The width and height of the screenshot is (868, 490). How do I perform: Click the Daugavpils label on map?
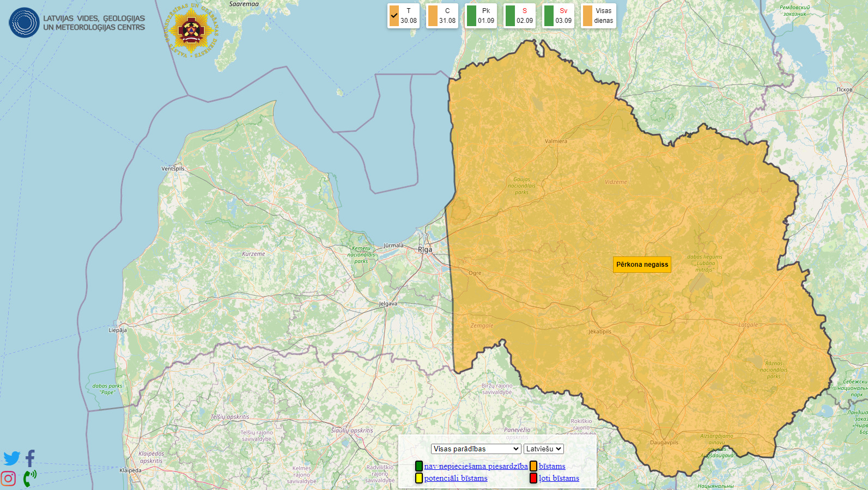coord(664,443)
